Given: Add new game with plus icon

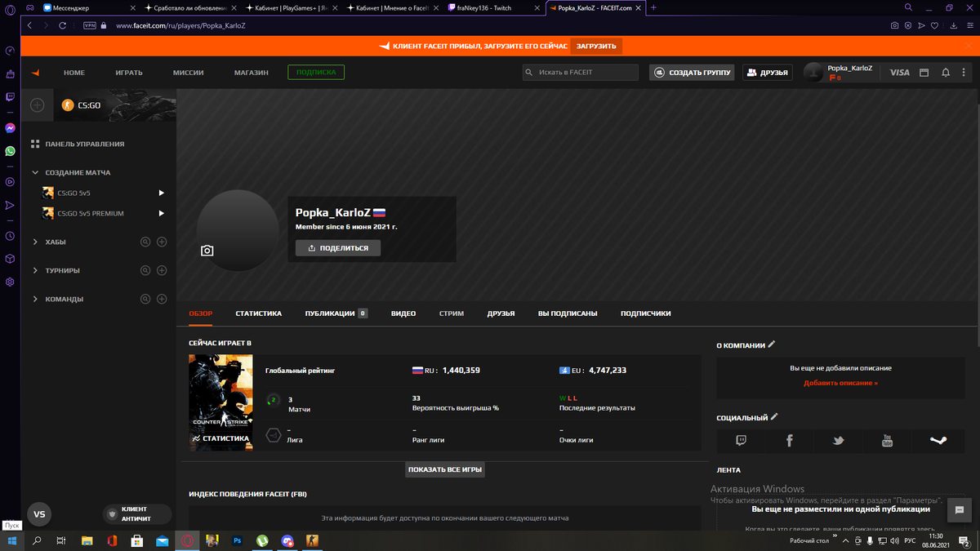Looking at the screenshot, I should [x=38, y=105].
